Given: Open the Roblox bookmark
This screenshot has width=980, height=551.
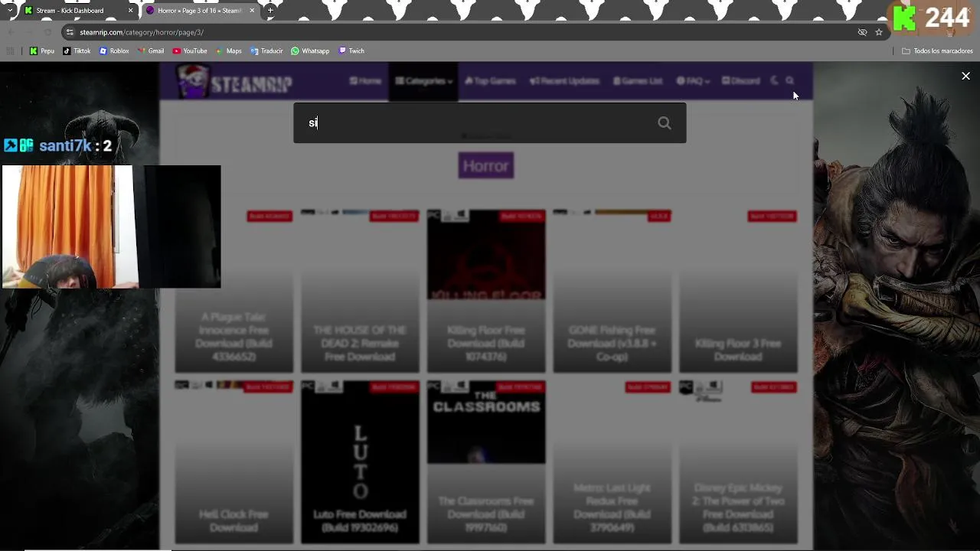Looking at the screenshot, I should coord(114,51).
